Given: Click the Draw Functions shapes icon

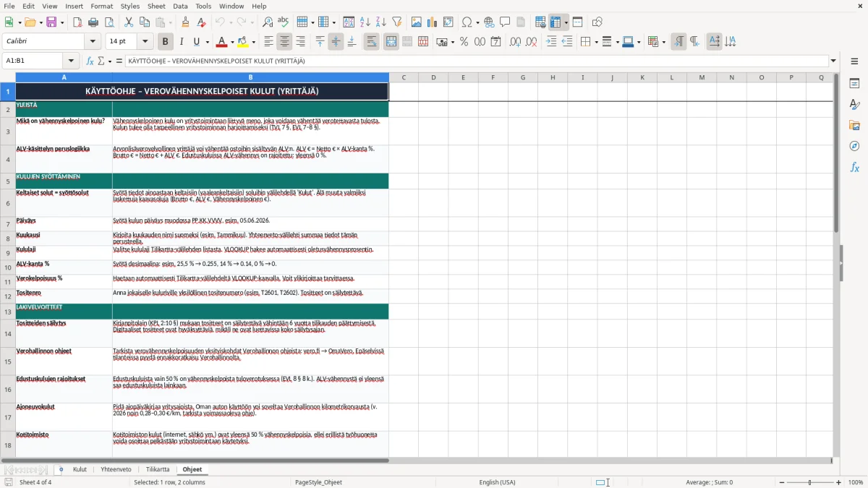Looking at the screenshot, I should [597, 22].
